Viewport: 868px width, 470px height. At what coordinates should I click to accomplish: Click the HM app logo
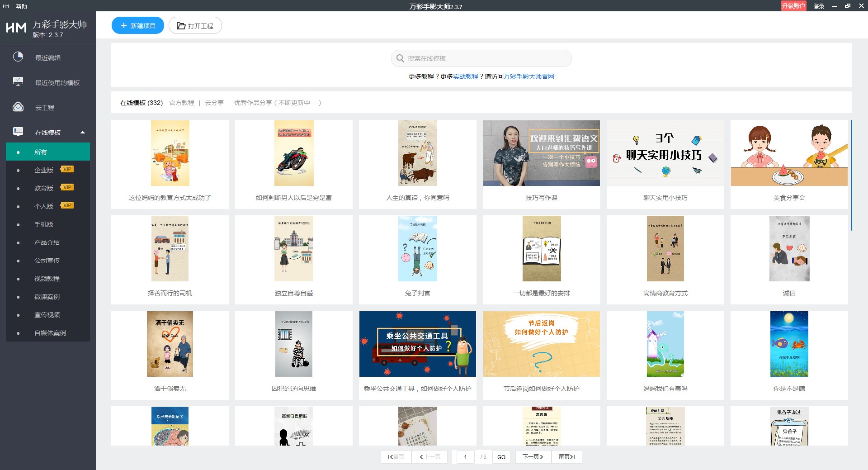(16, 28)
